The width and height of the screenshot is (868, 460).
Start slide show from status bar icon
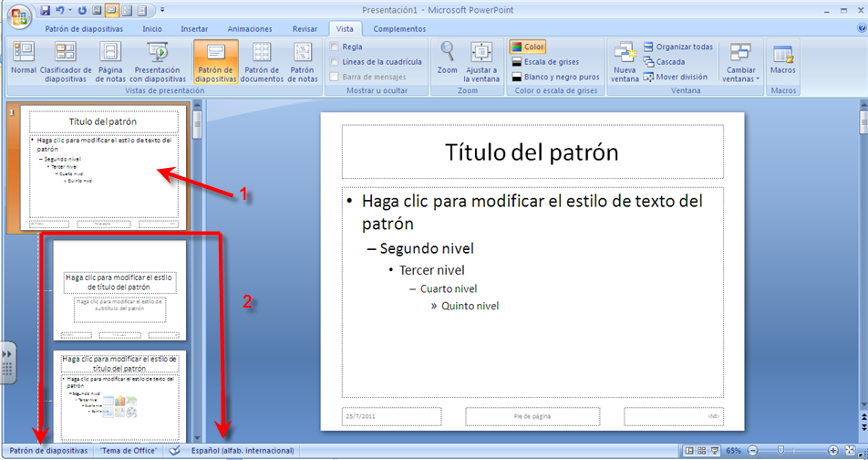pos(715,451)
